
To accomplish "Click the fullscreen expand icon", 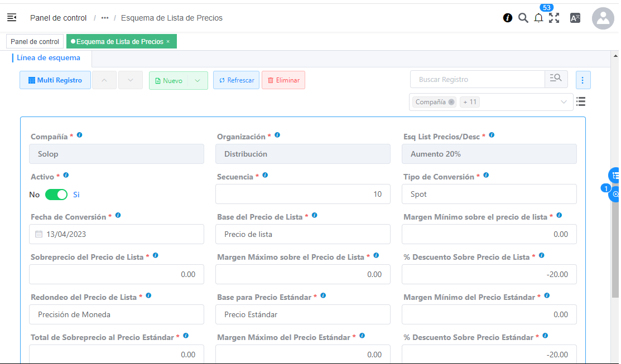I will pyautogui.click(x=554, y=18).
